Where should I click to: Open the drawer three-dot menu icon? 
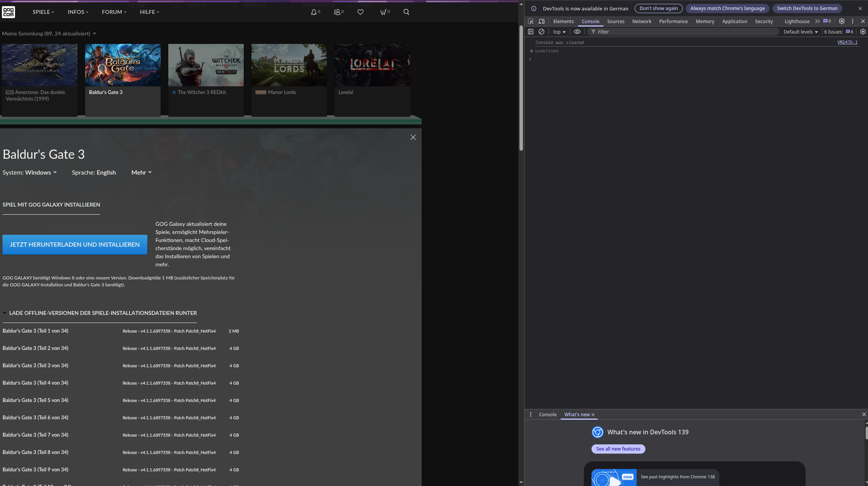531,414
